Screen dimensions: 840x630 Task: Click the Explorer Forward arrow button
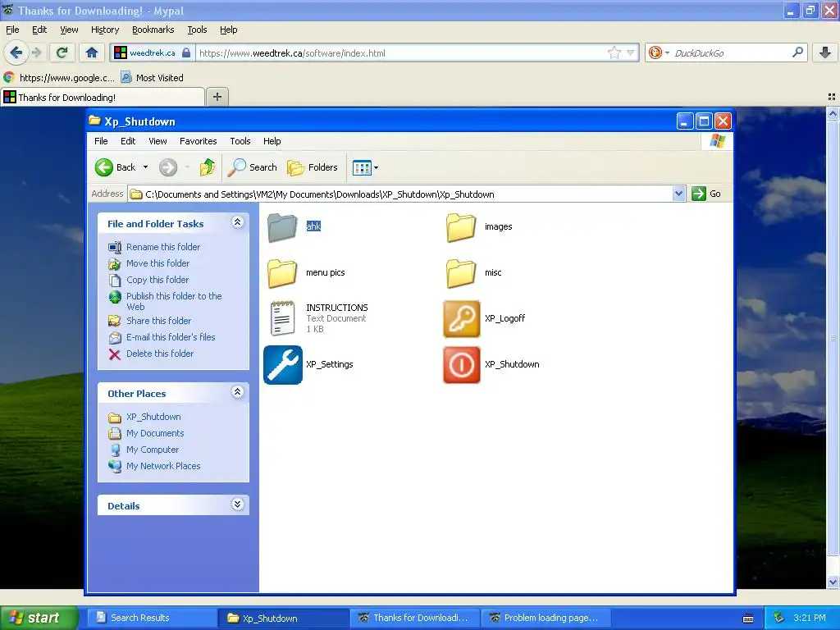167,167
